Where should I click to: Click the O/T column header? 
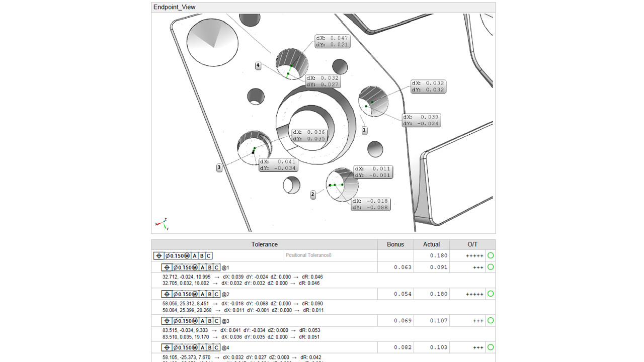472,244
